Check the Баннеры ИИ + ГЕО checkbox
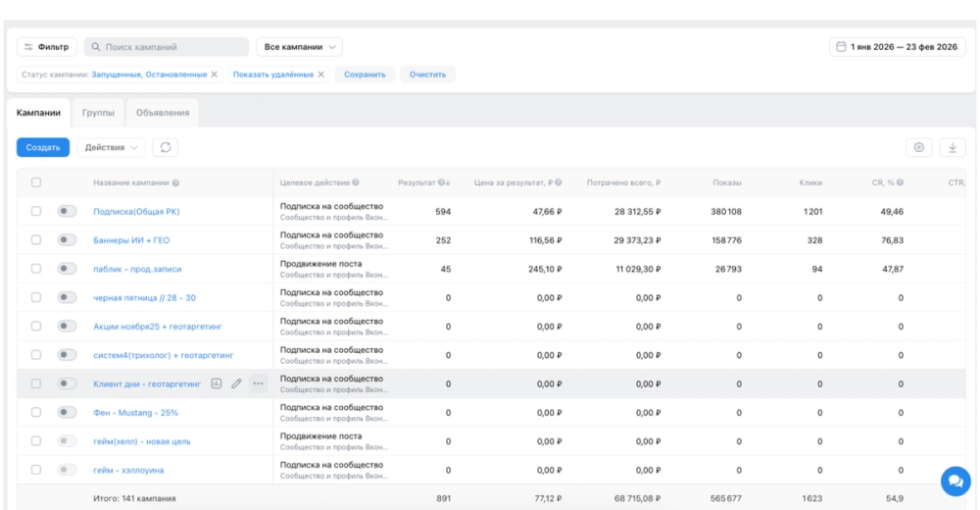Image resolution: width=980 pixels, height=510 pixels. click(x=36, y=240)
